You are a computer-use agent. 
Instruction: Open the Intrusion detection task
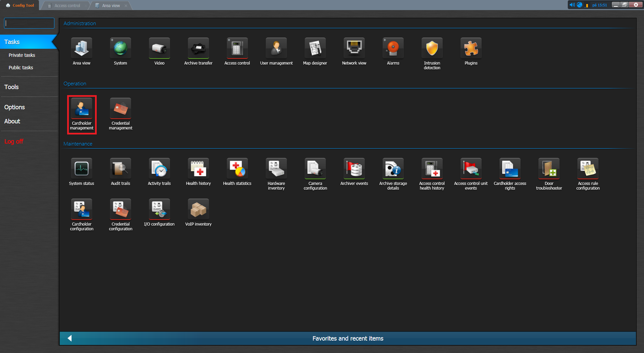(432, 49)
